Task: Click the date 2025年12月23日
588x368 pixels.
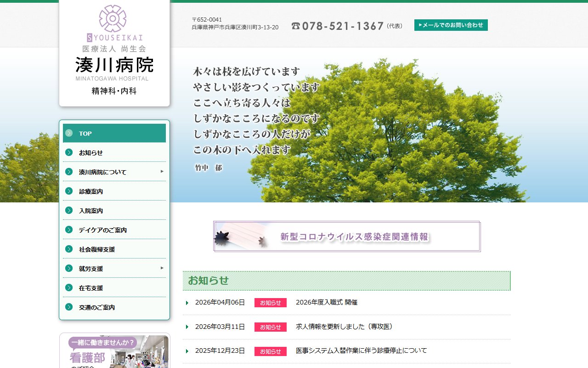Action: pyautogui.click(x=220, y=351)
